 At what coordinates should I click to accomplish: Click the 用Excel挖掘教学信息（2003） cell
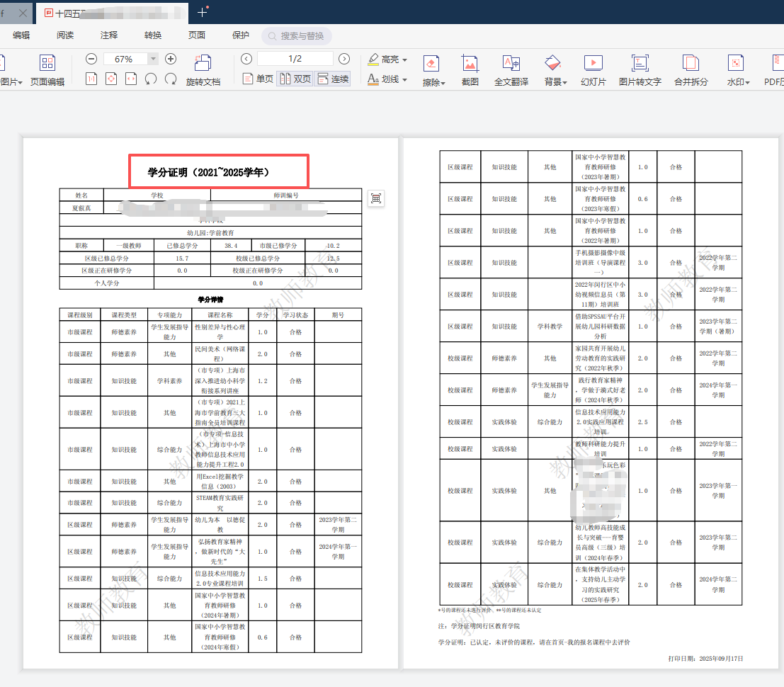(220, 482)
